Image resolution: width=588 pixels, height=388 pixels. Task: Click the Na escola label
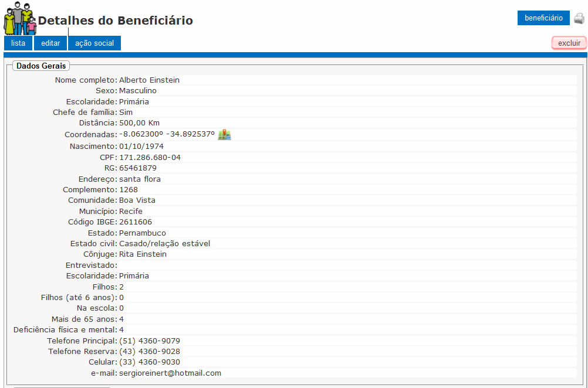pos(97,308)
